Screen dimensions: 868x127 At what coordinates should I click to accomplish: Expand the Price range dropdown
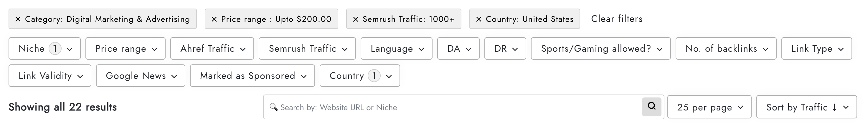pyautogui.click(x=125, y=49)
